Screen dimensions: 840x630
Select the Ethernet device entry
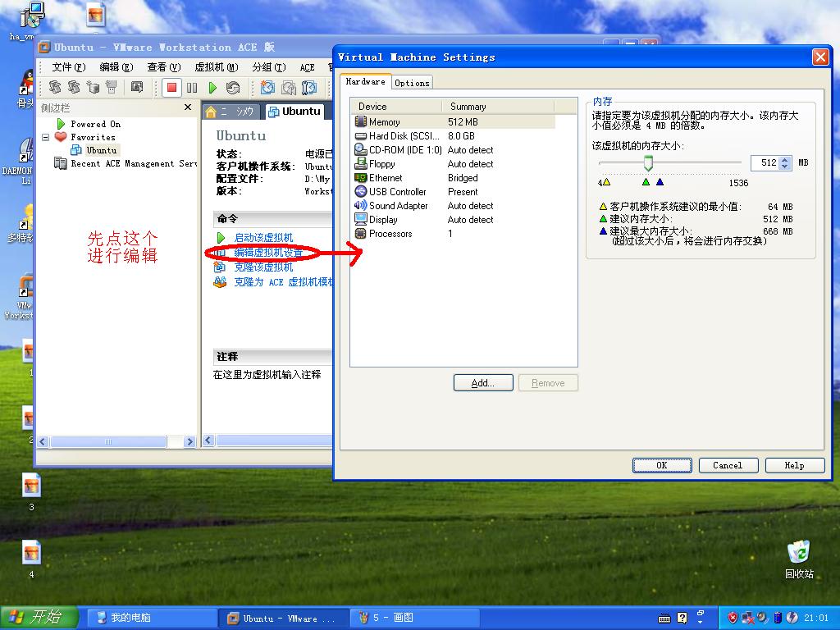pos(453,178)
